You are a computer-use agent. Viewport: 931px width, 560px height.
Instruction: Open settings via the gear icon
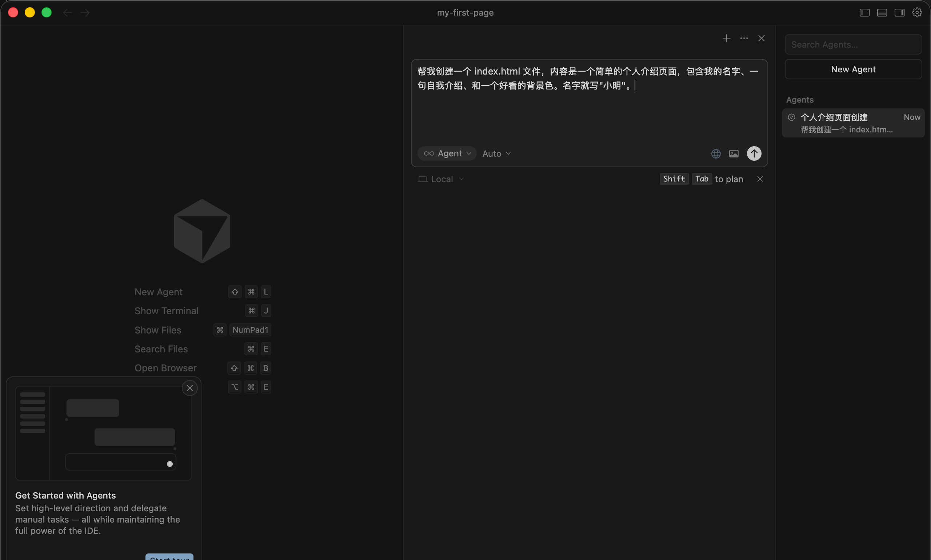click(x=917, y=12)
